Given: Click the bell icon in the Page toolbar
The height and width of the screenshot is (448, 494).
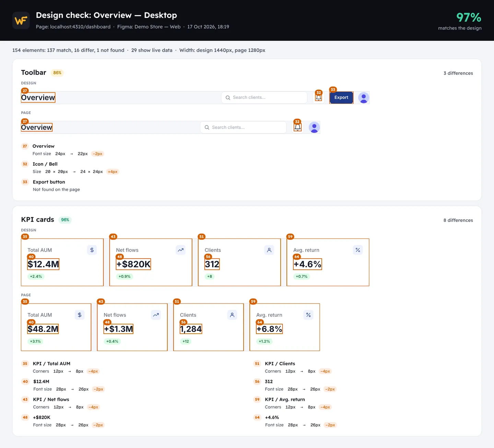Looking at the screenshot, I should tap(298, 127).
